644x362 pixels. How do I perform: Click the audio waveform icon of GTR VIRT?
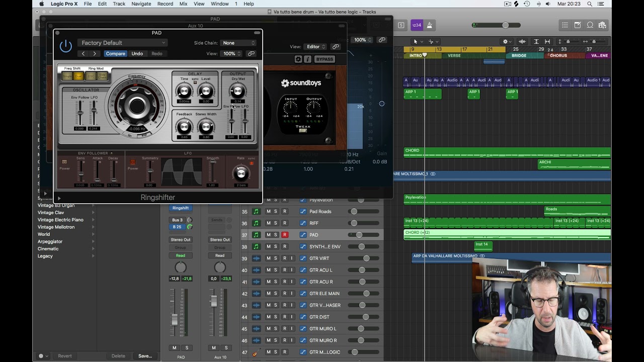click(x=257, y=258)
